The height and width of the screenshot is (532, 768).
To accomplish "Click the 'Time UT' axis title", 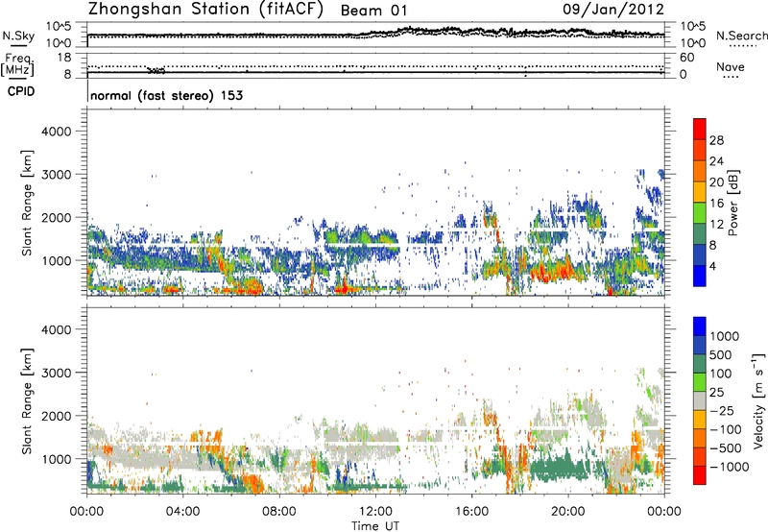I will point(375,526).
